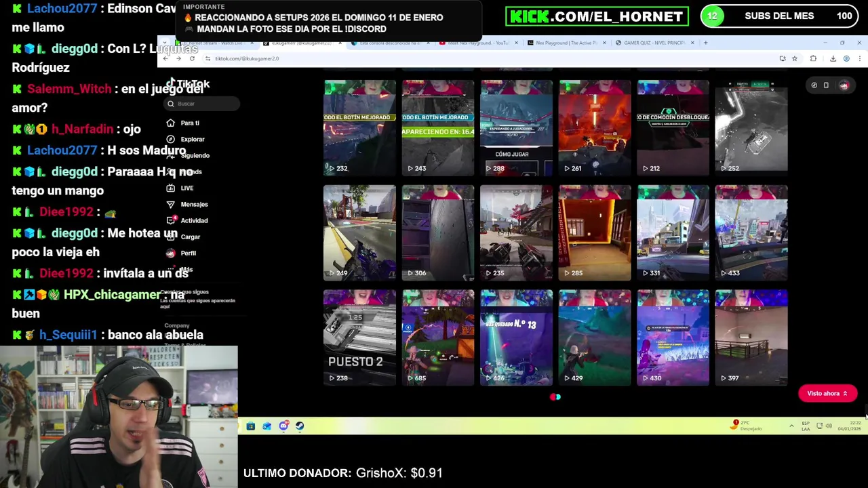Open the video thumbnail with 429 views
The width and height of the screenshot is (868, 488).
tap(595, 337)
